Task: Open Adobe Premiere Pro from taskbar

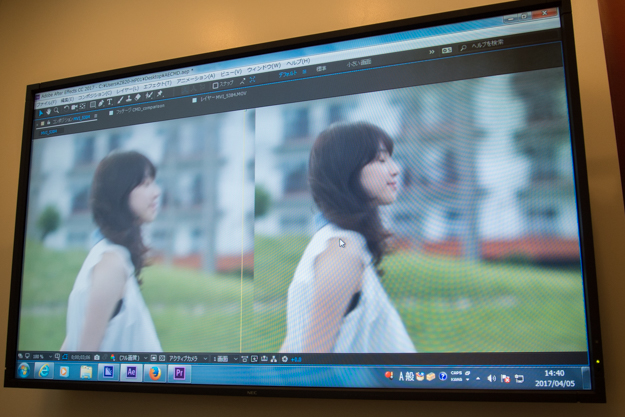Action: point(180,373)
